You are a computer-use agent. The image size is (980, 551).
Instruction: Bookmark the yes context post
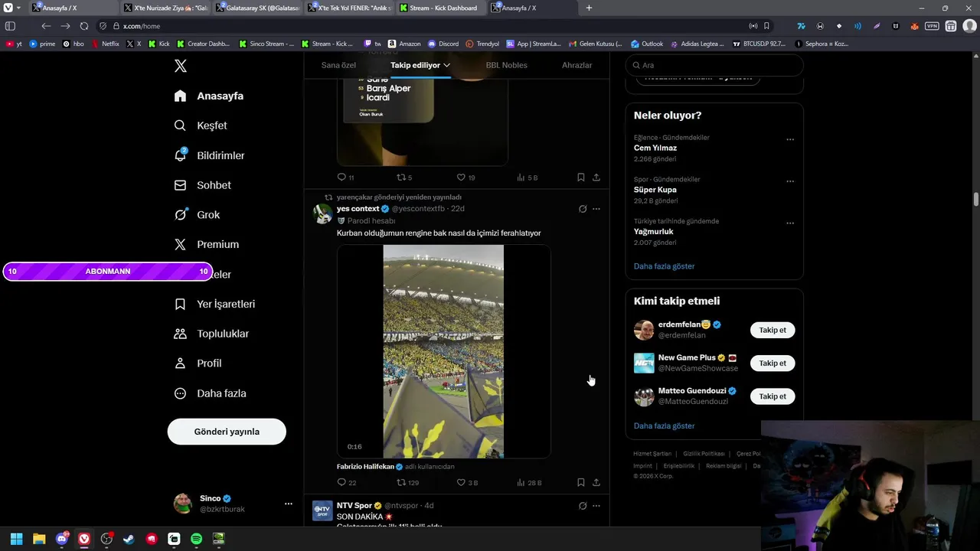pos(581,483)
